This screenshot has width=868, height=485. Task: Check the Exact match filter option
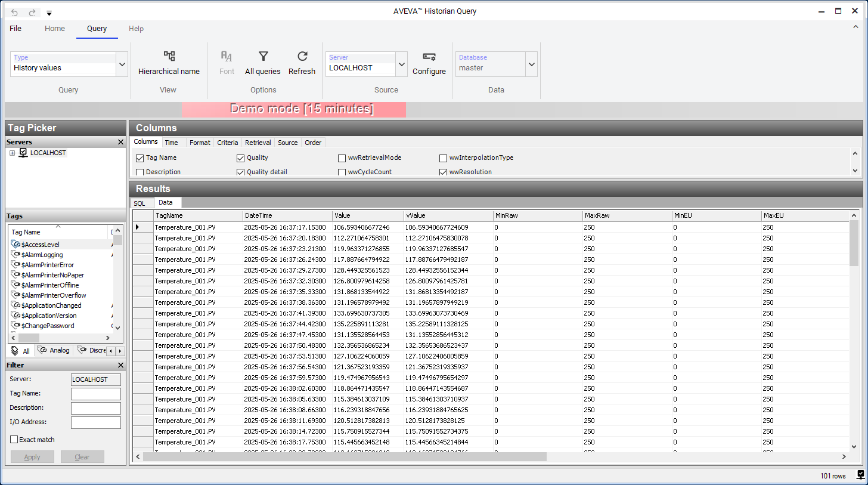pos(14,440)
